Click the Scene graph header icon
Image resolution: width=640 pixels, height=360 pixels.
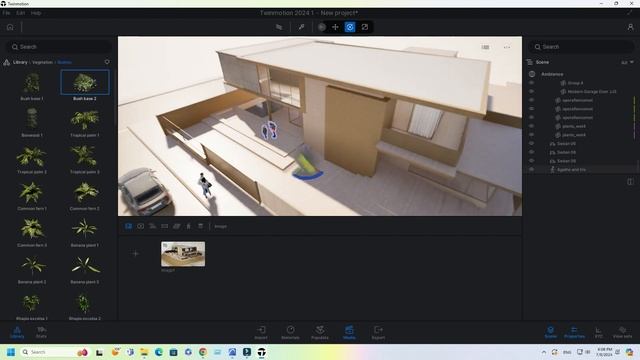pos(530,62)
